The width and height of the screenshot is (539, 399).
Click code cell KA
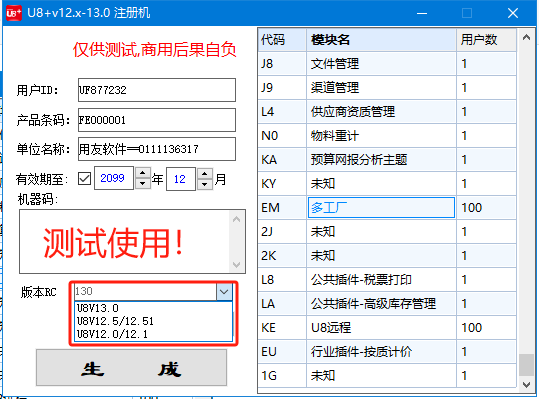[282, 159]
